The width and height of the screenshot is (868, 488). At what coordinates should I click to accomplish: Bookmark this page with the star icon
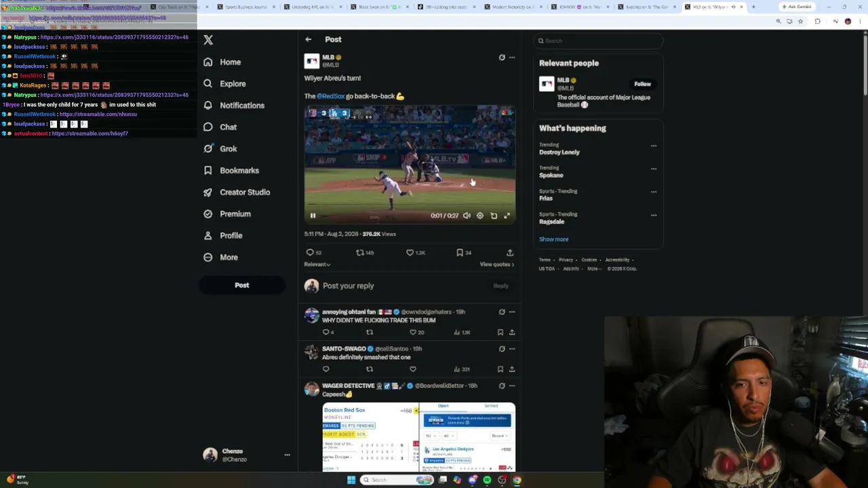pos(800,22)
